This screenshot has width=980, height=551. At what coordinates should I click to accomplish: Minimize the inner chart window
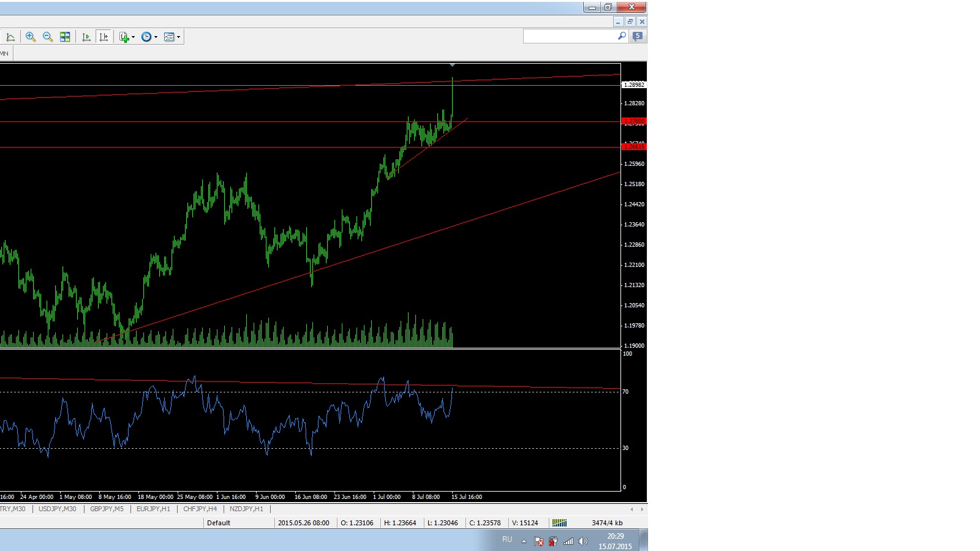[x=618, y=21]
